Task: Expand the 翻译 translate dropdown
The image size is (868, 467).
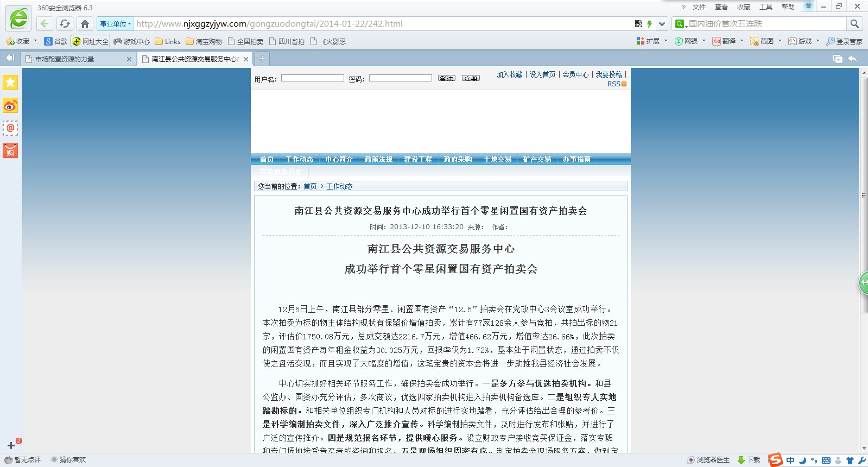Action: [742, 41]
